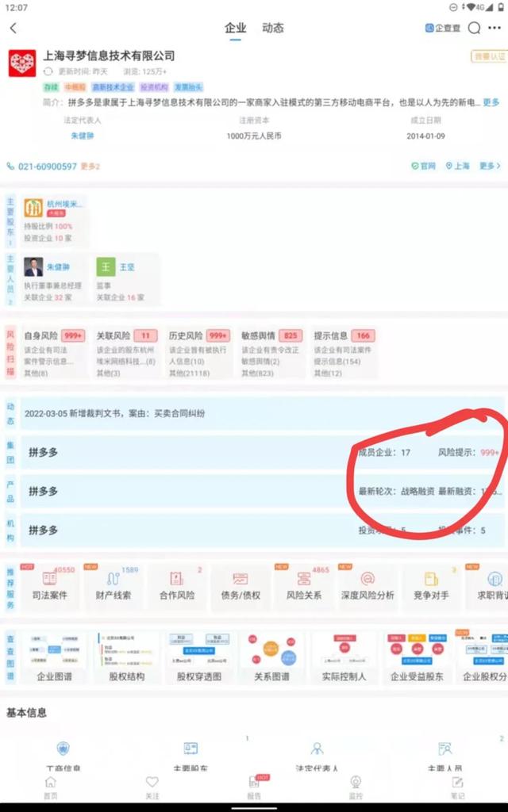Screen dimensions: 508x812
Task: Open shareholder 杭州埃米 card
Action: point(54,221)
